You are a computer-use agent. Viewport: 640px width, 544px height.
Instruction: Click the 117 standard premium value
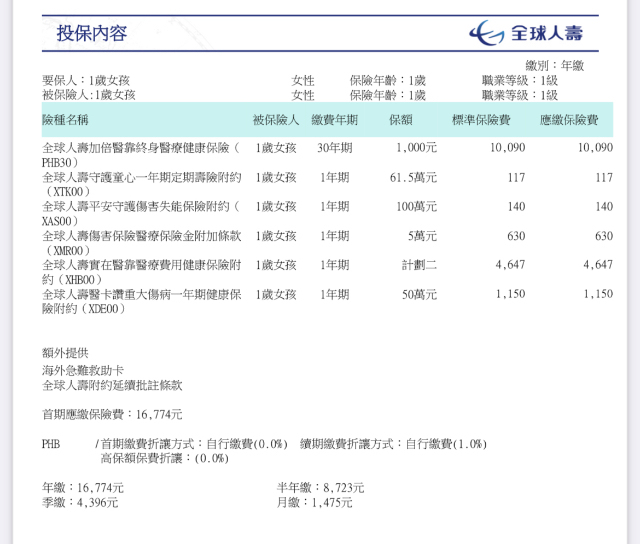pyautogui.click(x=516, y=178)
